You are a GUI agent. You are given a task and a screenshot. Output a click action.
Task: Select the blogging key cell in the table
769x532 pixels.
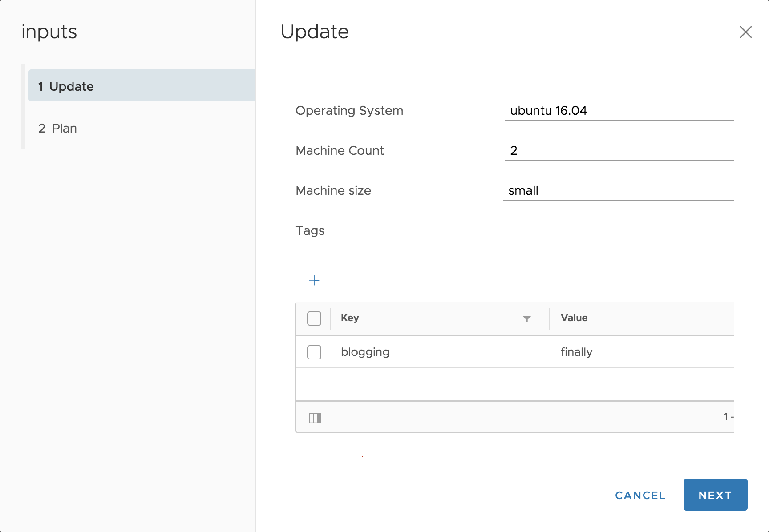365,352
